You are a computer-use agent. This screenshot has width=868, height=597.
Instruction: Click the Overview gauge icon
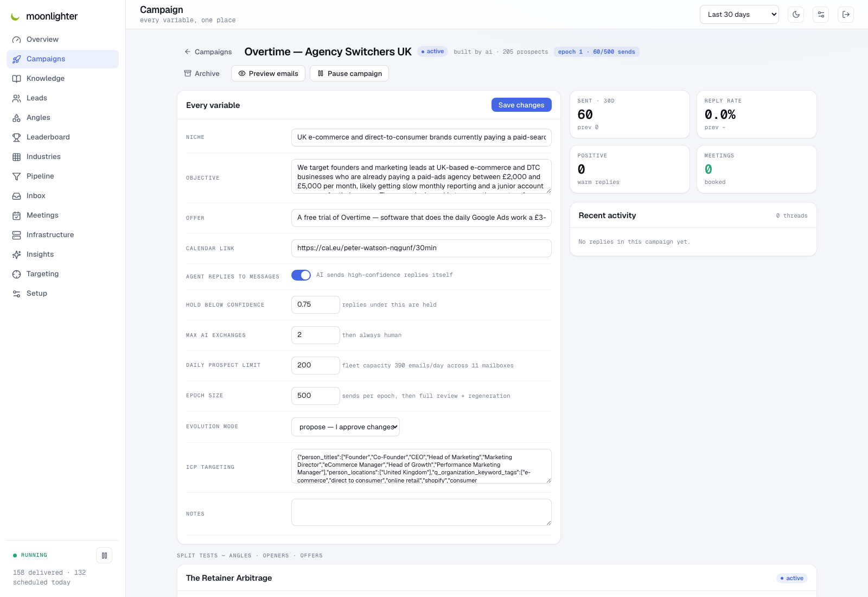[17, 40]
